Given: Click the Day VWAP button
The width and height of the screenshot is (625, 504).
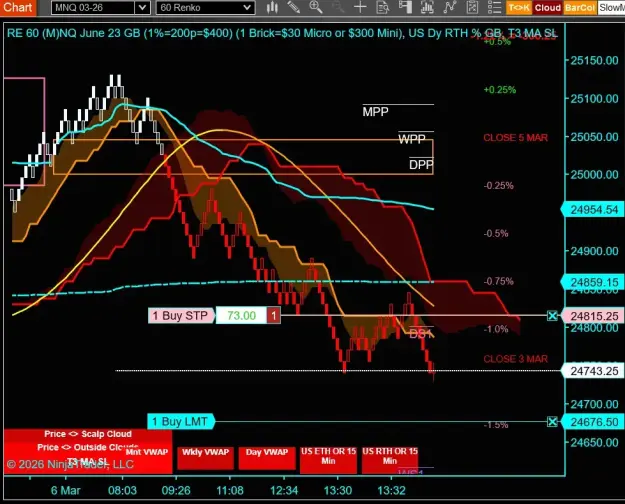Looking at the screenshot, I should (x=267, y=457).
